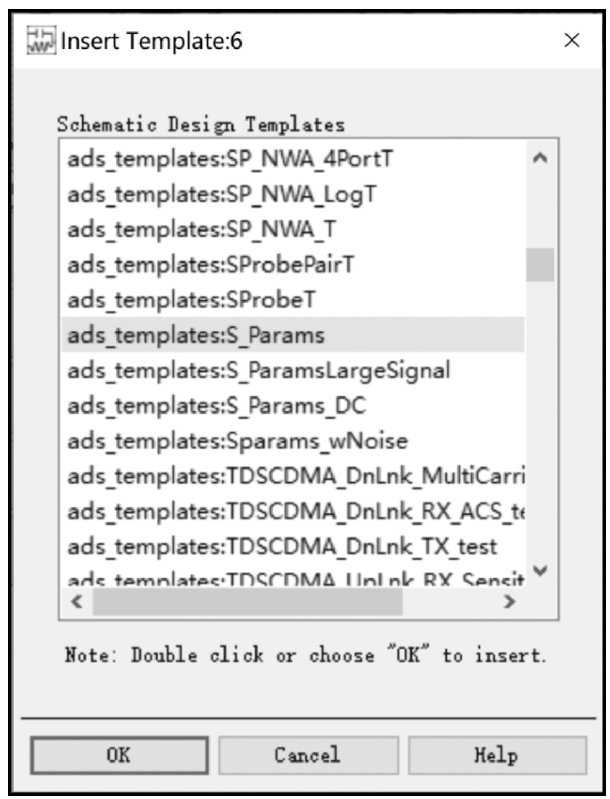Choose the SP_NWA_T template entry
610x799 pixels.
click(293, 229)
